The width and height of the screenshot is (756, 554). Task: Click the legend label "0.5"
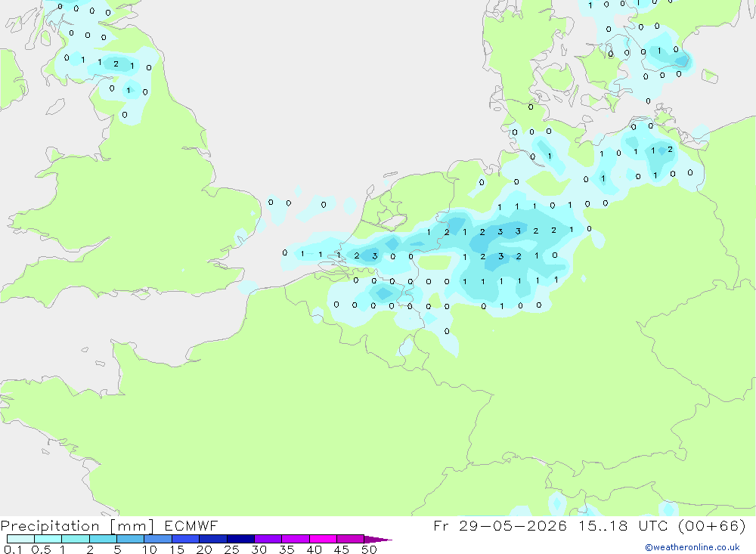[x=41, y=549]
